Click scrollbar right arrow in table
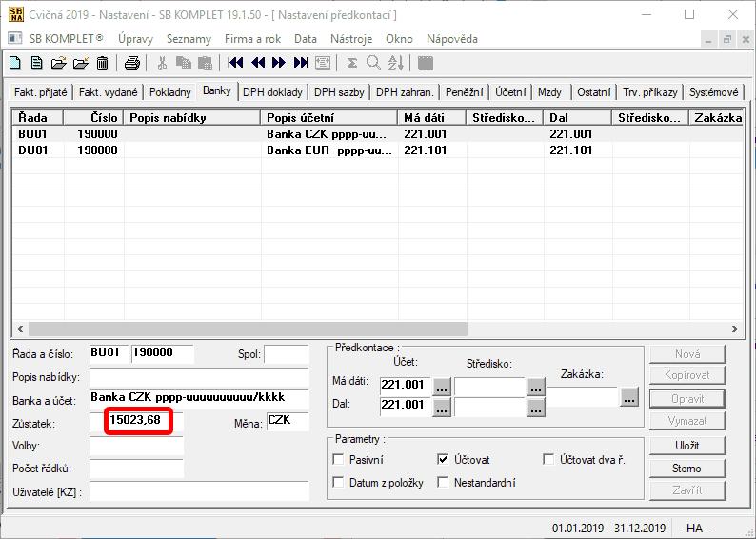 735,329
